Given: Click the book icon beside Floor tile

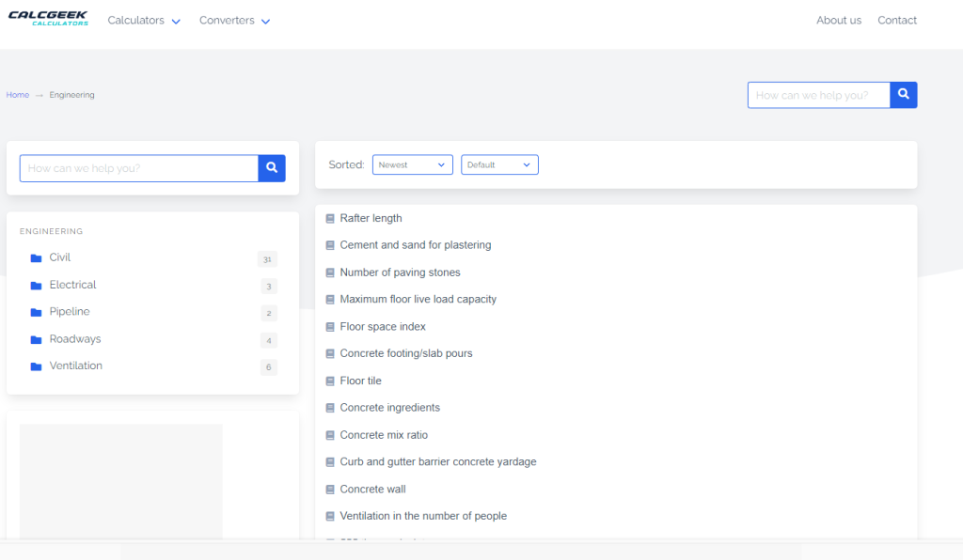Looking at the screenshot, I should coord(330,381).
